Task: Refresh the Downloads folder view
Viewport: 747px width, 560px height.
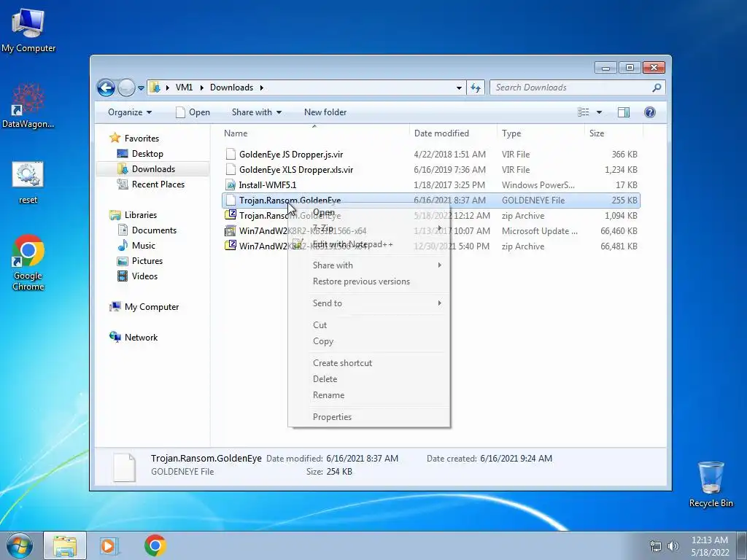Action: [476, 87]
